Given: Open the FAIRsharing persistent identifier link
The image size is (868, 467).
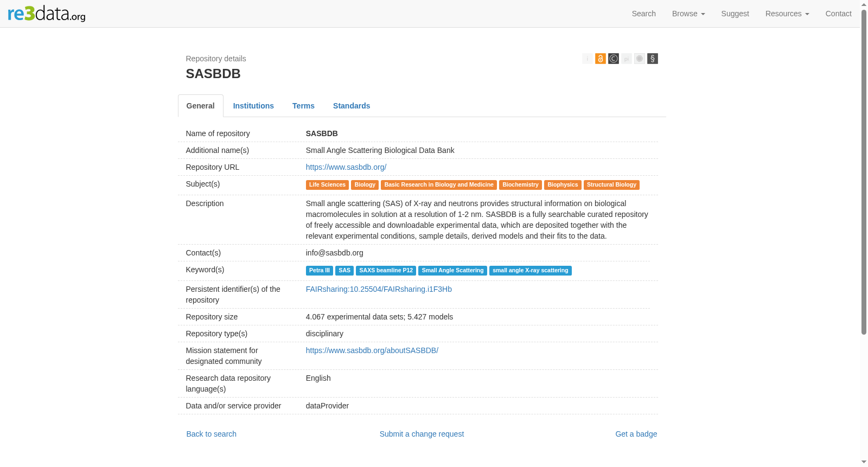Looking at the screenshot, I should (x=379, y=289).
